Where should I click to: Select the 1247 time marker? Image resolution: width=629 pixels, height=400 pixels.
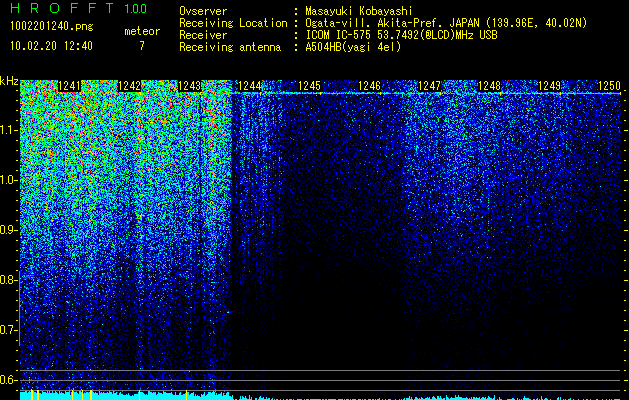point(430,86)
